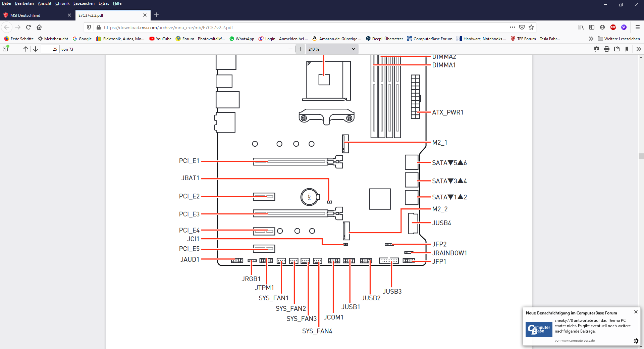Open the Firefox hamburger menu
The height and width of the screenshot is (349, 644).
(638, 27)
